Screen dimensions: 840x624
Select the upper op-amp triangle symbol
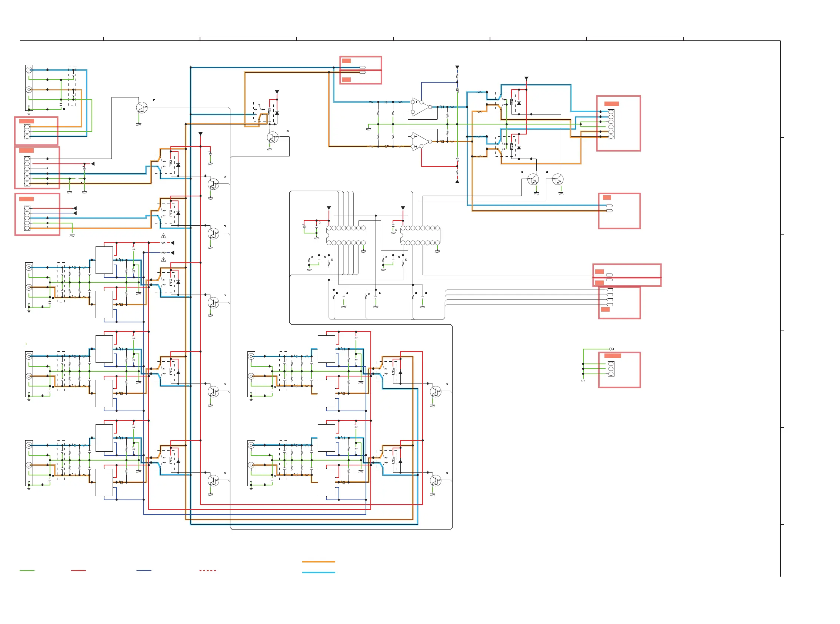pyautogui.click(x=422, y=107)
